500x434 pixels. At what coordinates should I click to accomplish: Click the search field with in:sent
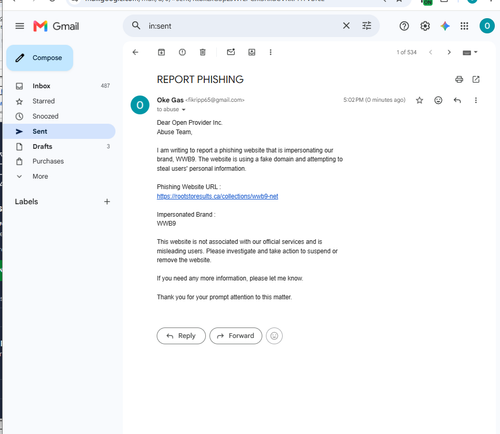[242, 26]
